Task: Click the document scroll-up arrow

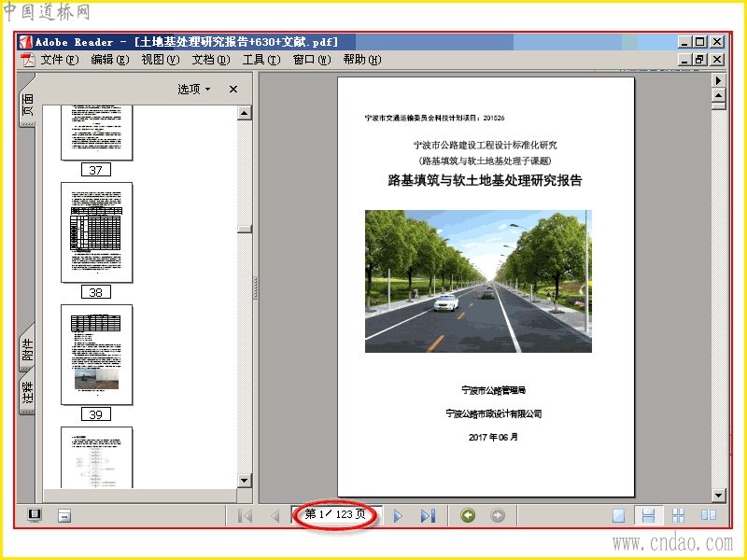Action: pos(718,95)
